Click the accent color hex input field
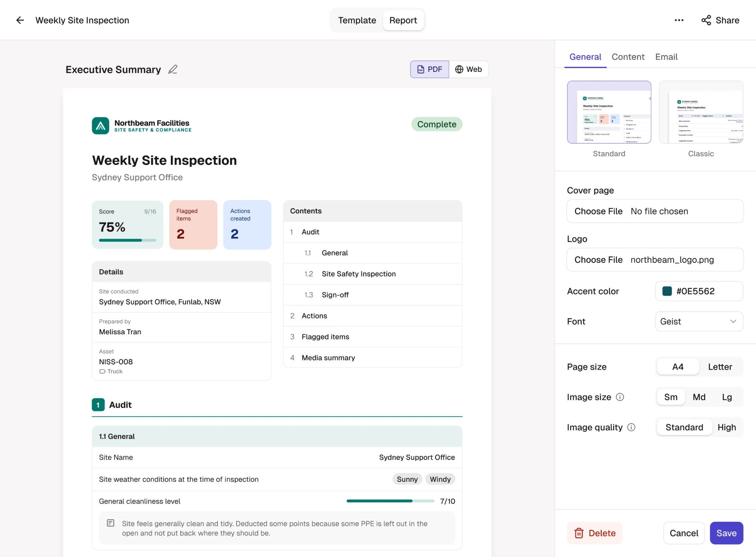 click(x=699, y=291)
